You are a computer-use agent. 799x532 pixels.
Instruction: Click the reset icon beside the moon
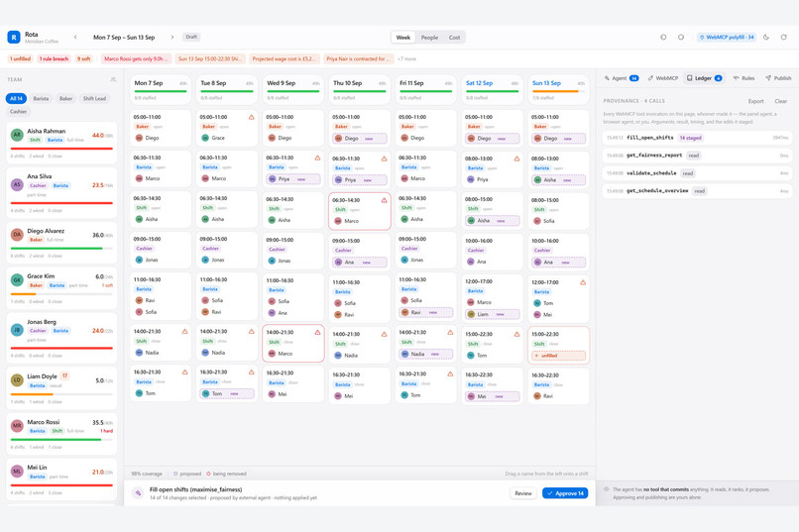click(784, 38)
